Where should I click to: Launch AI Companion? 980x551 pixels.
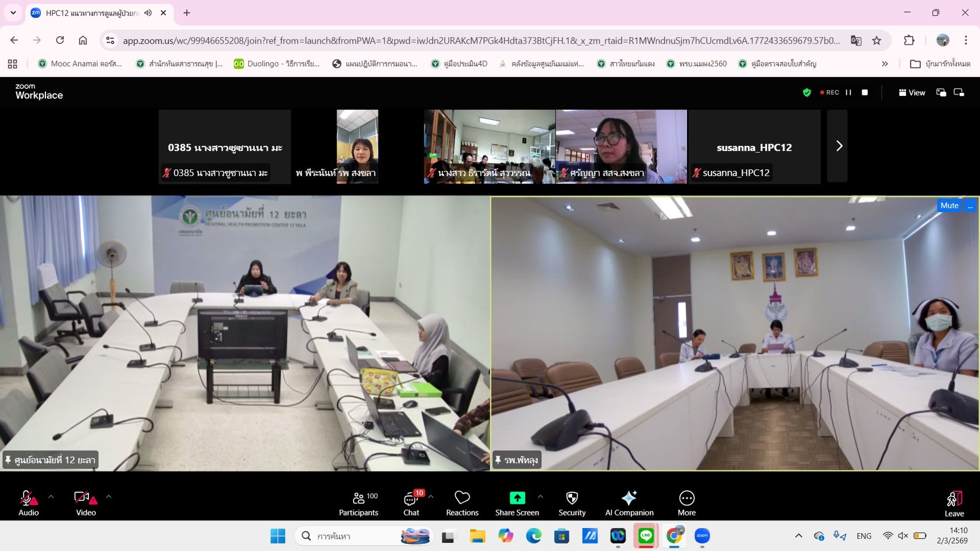click(x=629, y=503)
